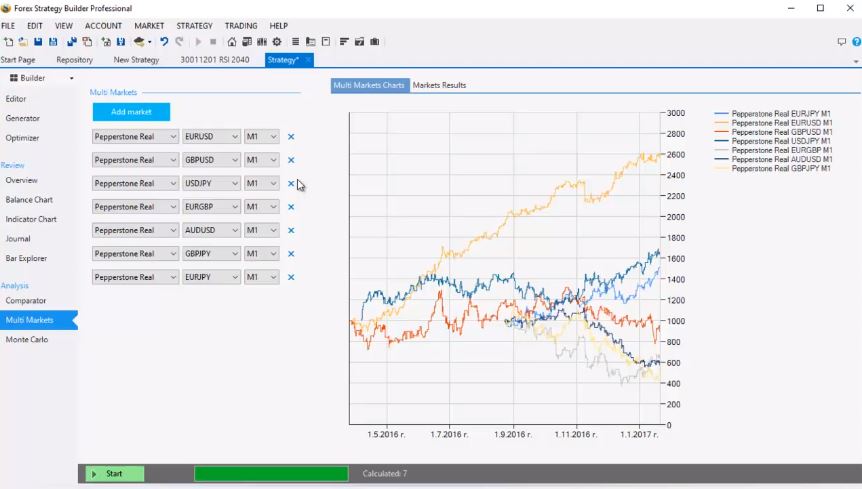Remove the EURJPY market row

[x=291, y=277]
